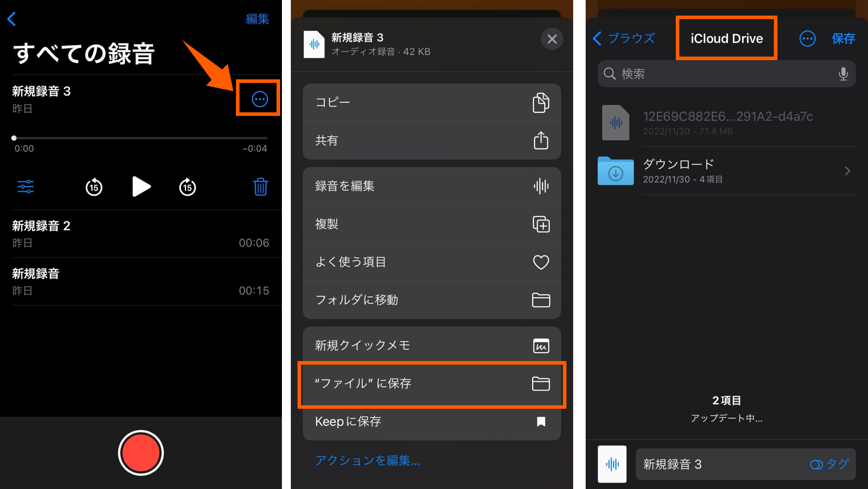Start a new recording with the red button
This screenshot has height=489, width=868.
(x=141, y=453)
